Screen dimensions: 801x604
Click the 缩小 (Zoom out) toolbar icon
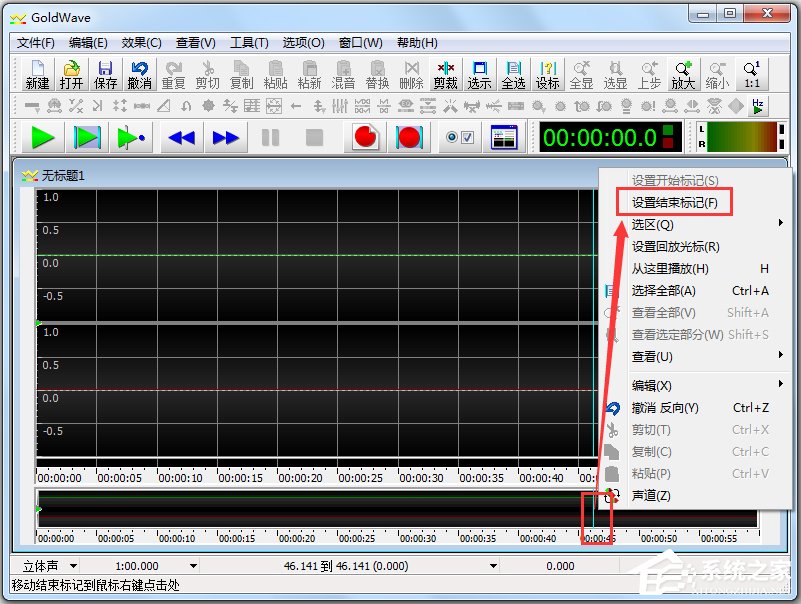[x=717, y=75]
